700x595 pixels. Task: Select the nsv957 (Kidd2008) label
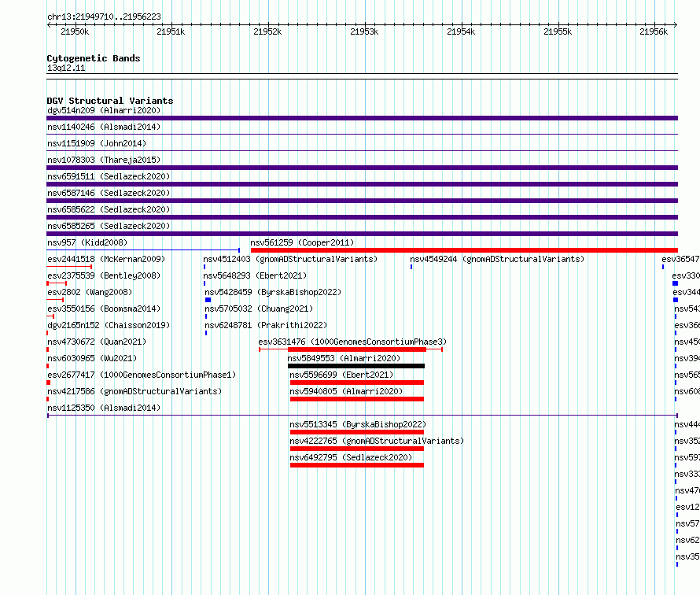pyautogui.click(x=87, y=242)
